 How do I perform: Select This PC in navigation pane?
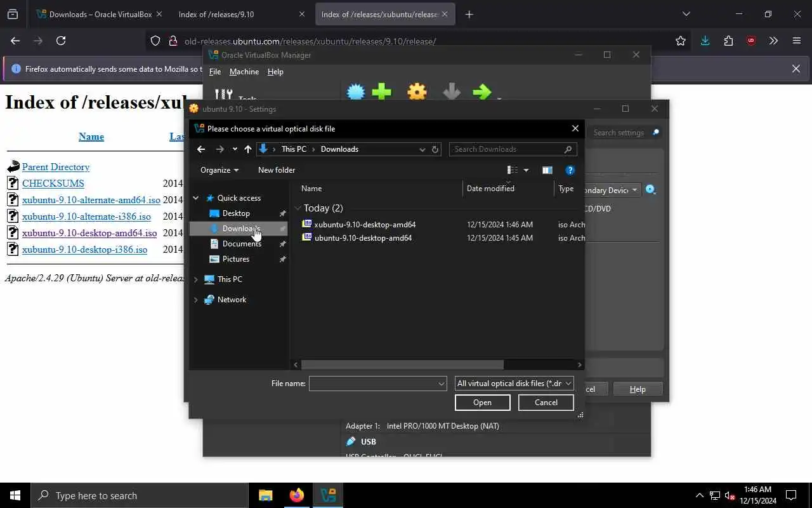tap(230, 279)
